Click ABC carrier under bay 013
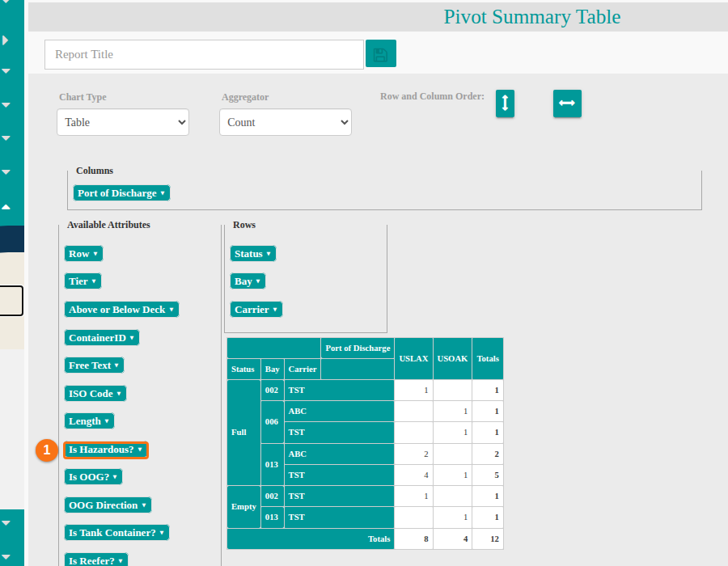The image size is (728, 566). point(339,454)
